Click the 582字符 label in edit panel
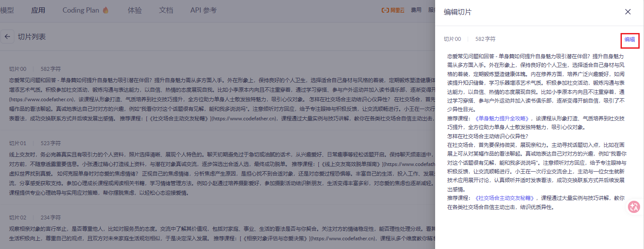This screenshot has width=644, height=249. pos(485,39)
